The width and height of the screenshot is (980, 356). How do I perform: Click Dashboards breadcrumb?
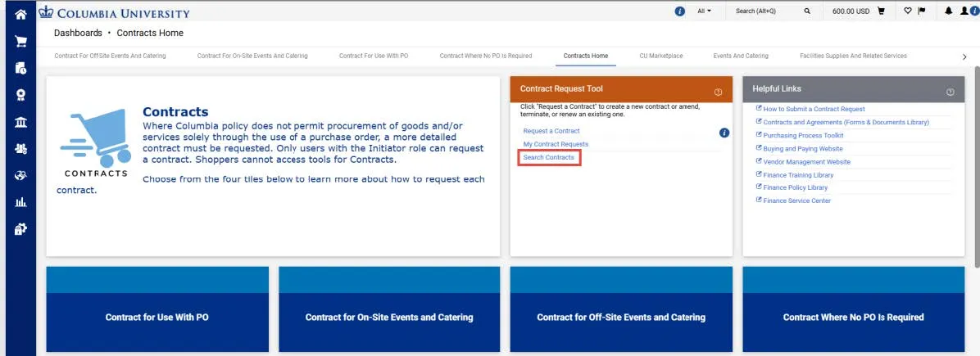point(78,33)
